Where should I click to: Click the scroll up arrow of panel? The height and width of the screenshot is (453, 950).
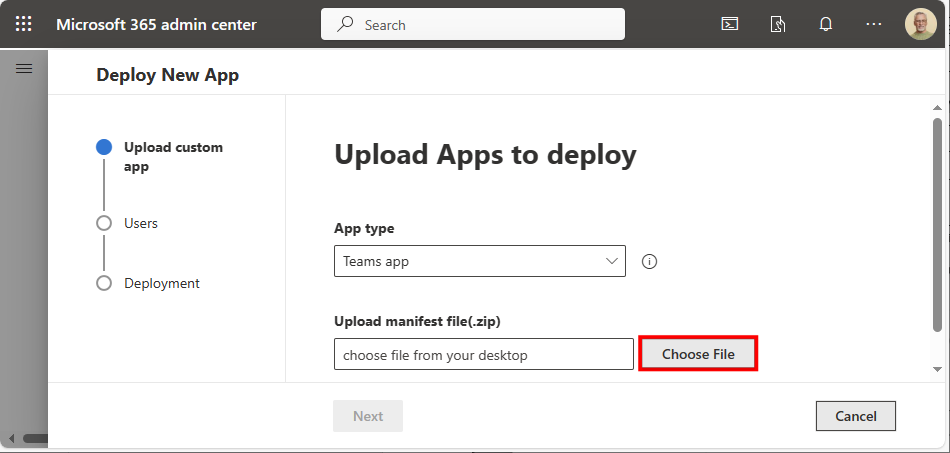click(x=937, y=107)
